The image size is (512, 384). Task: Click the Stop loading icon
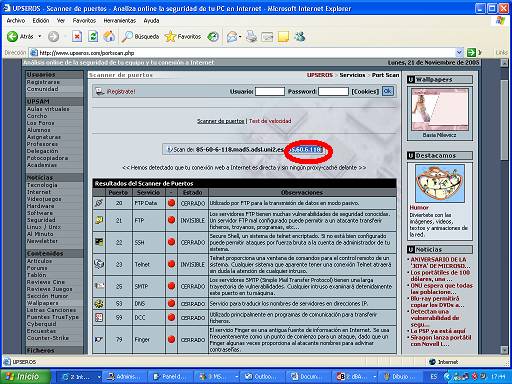coord(77,36)
